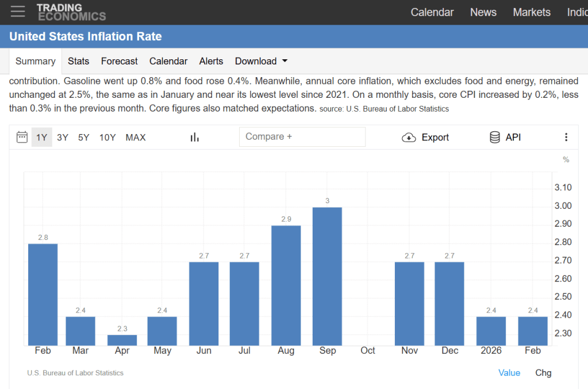Viewport: 588px width, 389px height.
Task: Click the Export cloud download icon
Action: (x=409, y=137)
